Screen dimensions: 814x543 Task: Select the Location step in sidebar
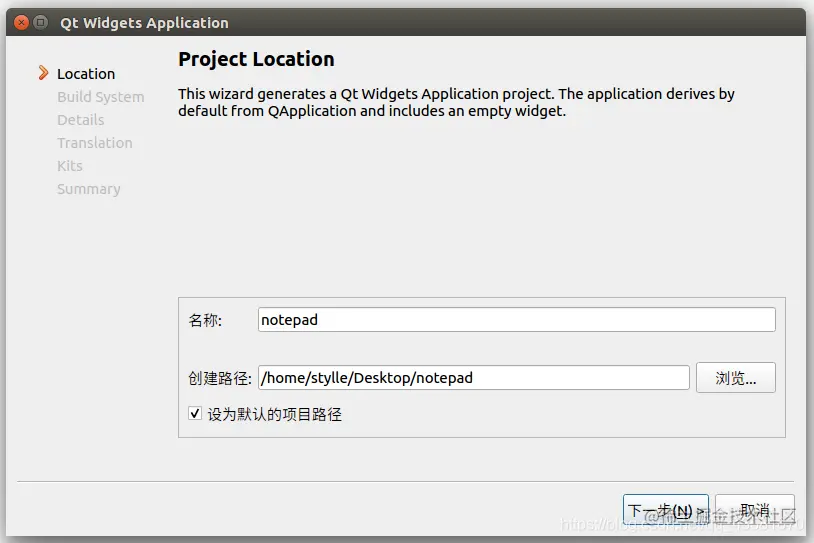pos(86,74)
